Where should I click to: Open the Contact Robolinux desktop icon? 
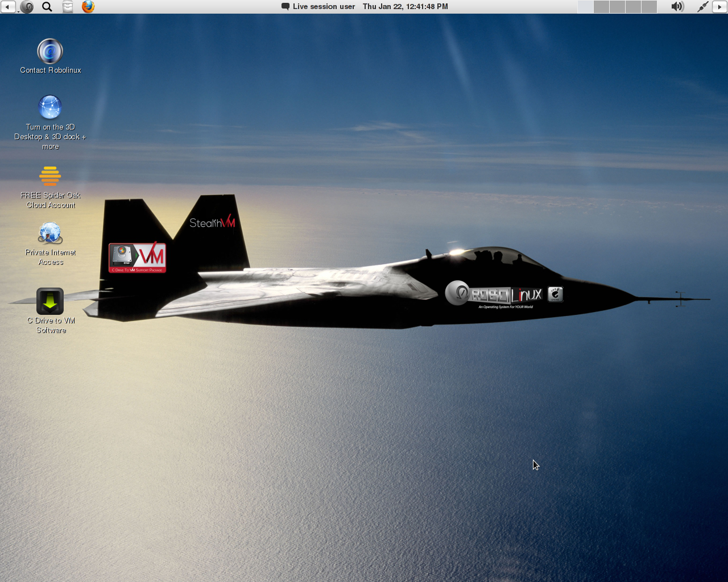[50, 51]
